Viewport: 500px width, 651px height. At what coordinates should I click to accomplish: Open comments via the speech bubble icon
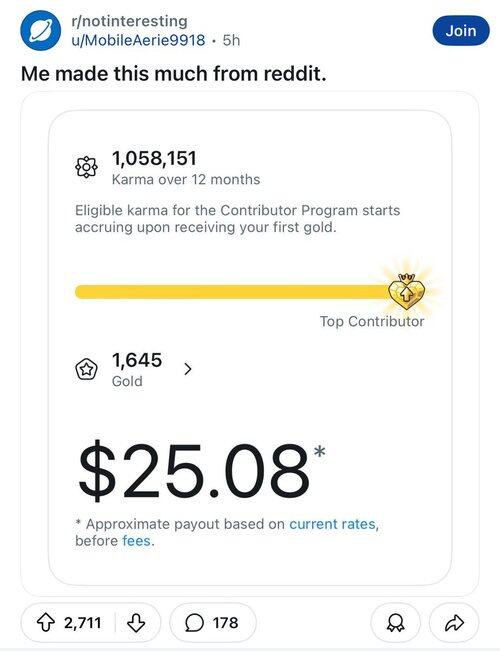click(x=194, y=623)
